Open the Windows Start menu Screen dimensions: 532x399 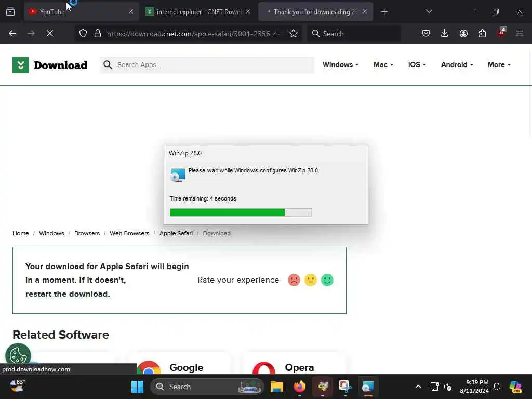(137, 387)
